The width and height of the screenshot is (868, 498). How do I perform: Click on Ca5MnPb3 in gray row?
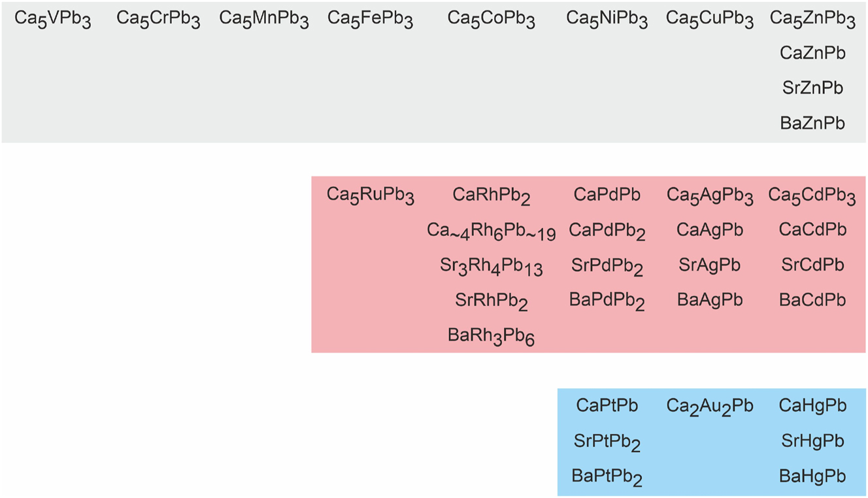[x=263, y=19]
